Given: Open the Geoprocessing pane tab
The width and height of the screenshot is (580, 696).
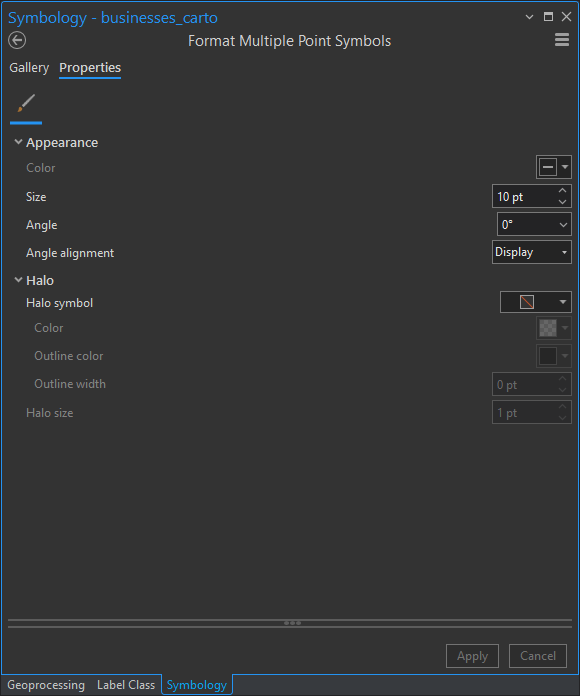Looking at the screenshot, I should click(46, 685).
